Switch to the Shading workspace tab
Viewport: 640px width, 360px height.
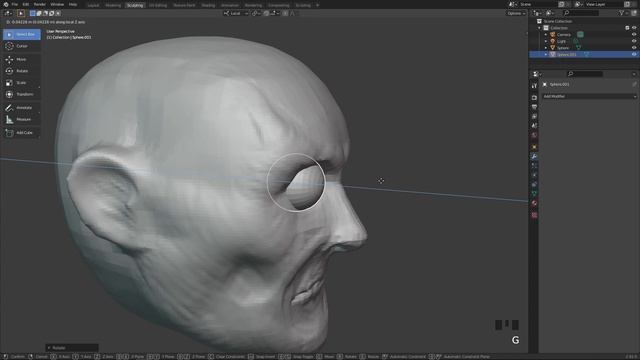point(208,5)
